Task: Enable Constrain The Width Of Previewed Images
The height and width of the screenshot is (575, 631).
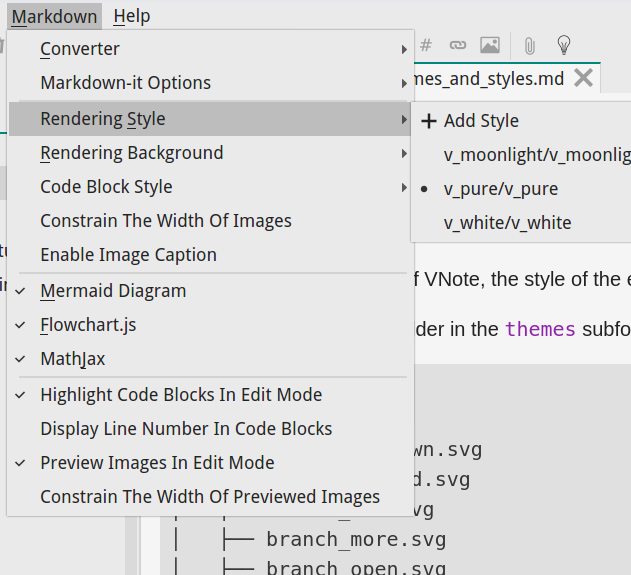Action: [x=210, y=497]
